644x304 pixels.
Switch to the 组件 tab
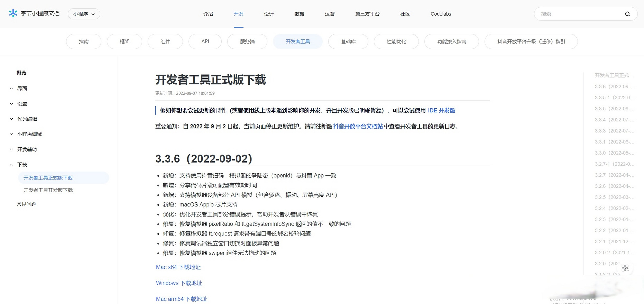coord(165,41)
